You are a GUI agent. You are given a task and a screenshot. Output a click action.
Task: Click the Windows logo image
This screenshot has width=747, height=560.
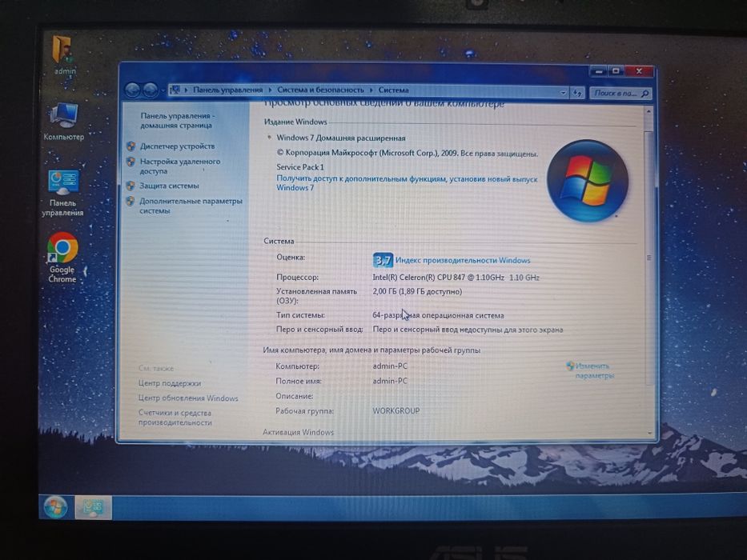pos(587,181)
